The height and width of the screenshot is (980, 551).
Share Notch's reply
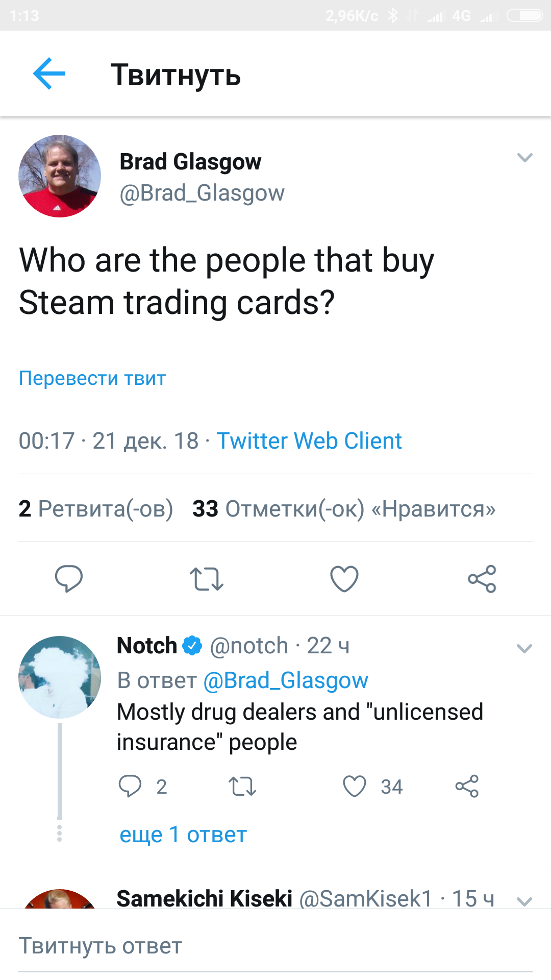pos(467,786)
